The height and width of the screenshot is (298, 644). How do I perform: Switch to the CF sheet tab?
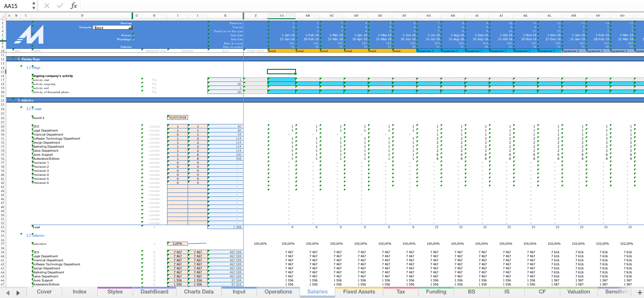click(542, 292)
